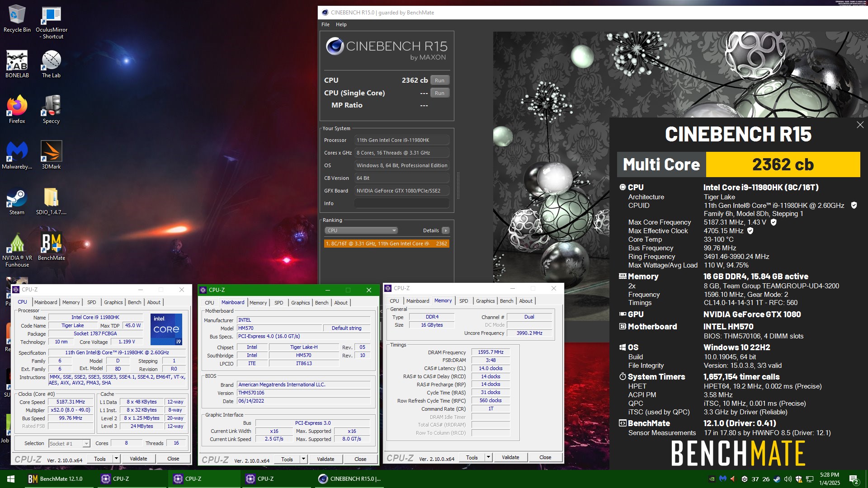This screenshot has height=488, width=868.
Task: Select the top ranking entry scoring 2362
Action: point(387,244)
